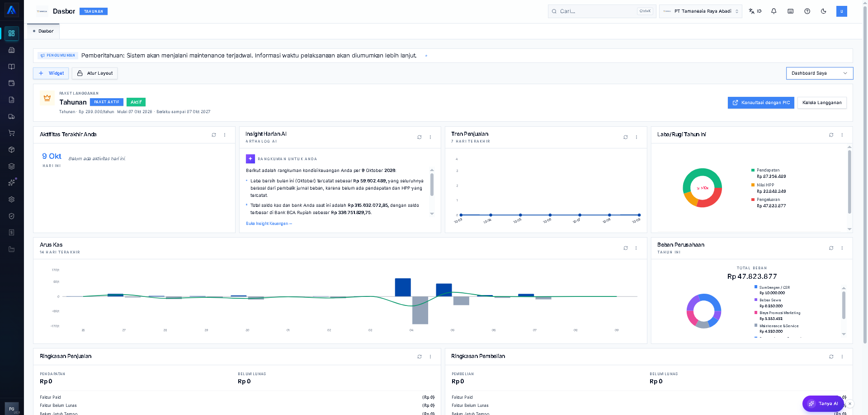Open the Dashboard Saya dropdown
Image resolution: width=868 pixels, height=415 pixels.
tap(819, 73)
